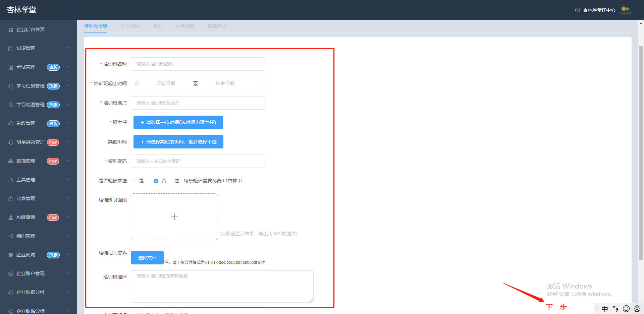Viewport: 644px width, 314px height.
Task: Click 请选择一位讲师 class teacher button
Action: coord(178,122)
